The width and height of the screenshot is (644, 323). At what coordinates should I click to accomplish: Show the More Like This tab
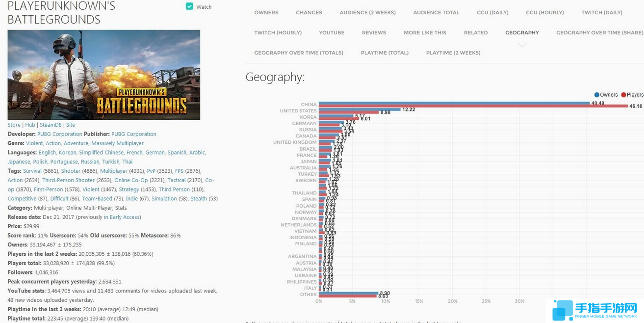tap(425, 33)
